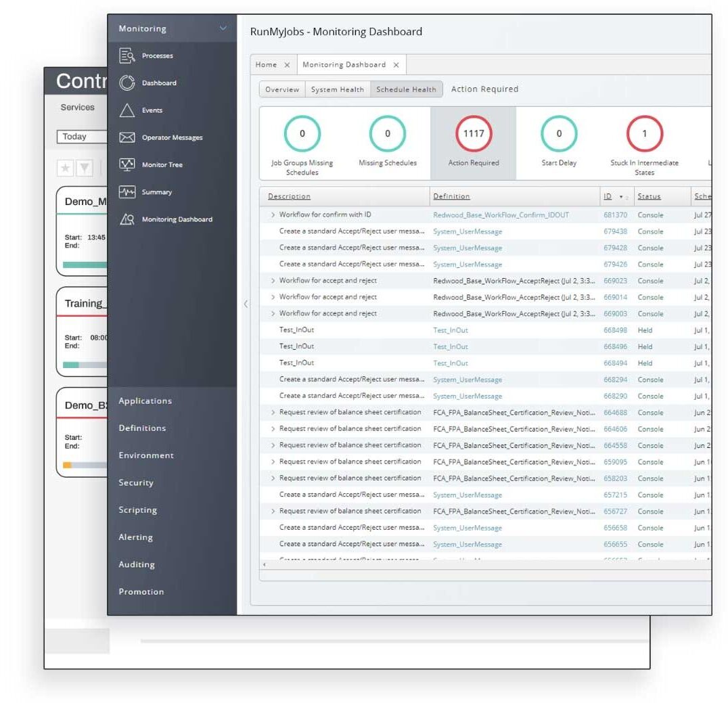728x703 pixels.
Task: Collapse the left sidebar panel arrow
Action: click(x=245, y=304)
